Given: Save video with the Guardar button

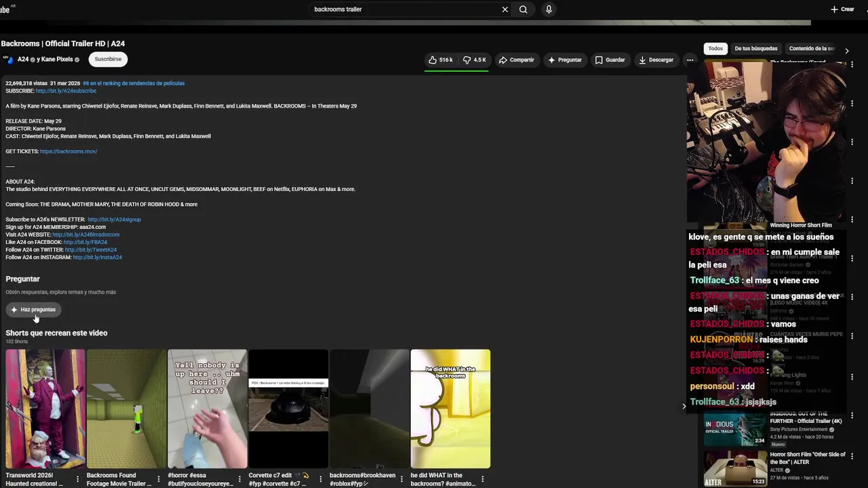Looking at the screenshot, I should tap(610, 60).
